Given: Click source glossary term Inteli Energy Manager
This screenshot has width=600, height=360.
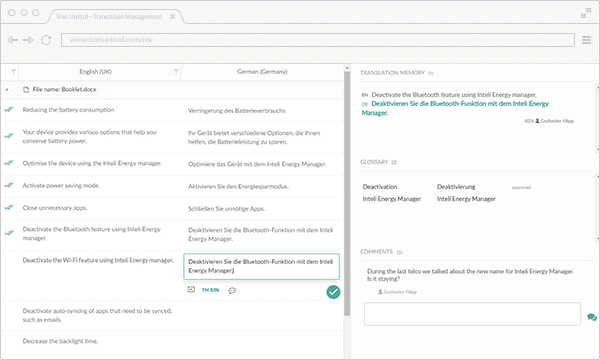Looking at the screenshot, I should pos(391,199).
